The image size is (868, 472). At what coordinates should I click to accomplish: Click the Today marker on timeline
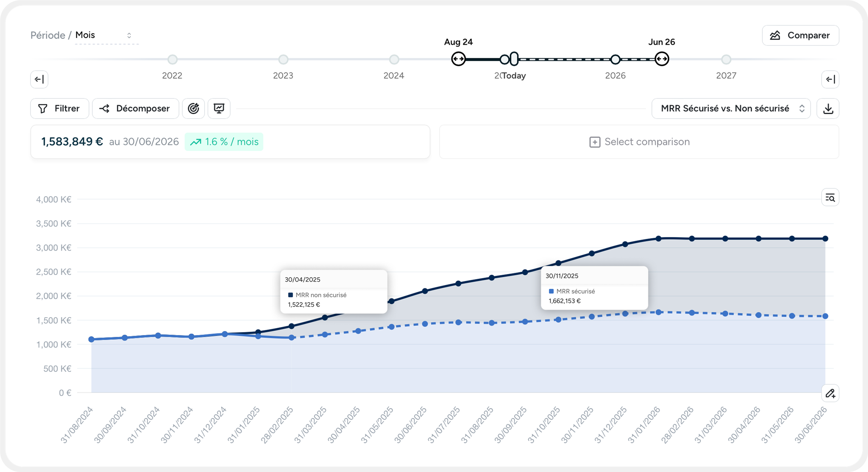(x=514, y=59)
